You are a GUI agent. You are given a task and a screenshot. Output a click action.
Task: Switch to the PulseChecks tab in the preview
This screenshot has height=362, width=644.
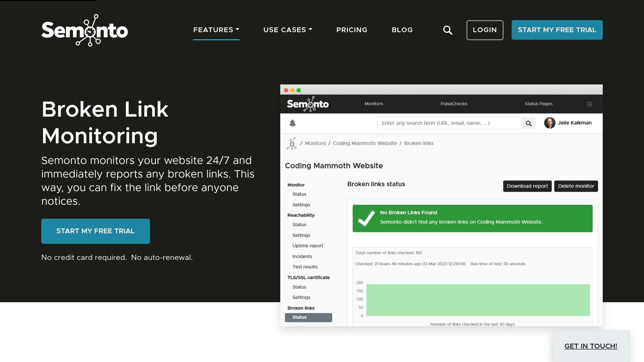(454, 104)
